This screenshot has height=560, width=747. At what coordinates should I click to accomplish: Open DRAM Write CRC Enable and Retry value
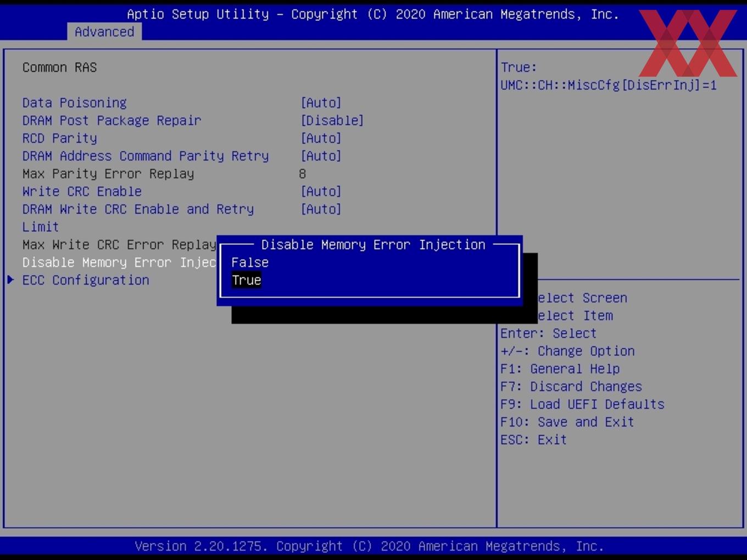click(x=321, y=209)
